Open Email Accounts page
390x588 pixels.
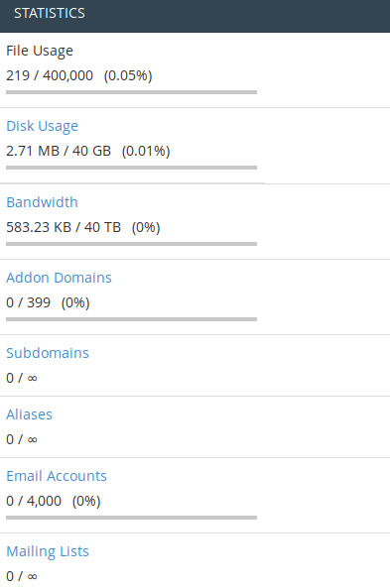[x=57, y=476]
